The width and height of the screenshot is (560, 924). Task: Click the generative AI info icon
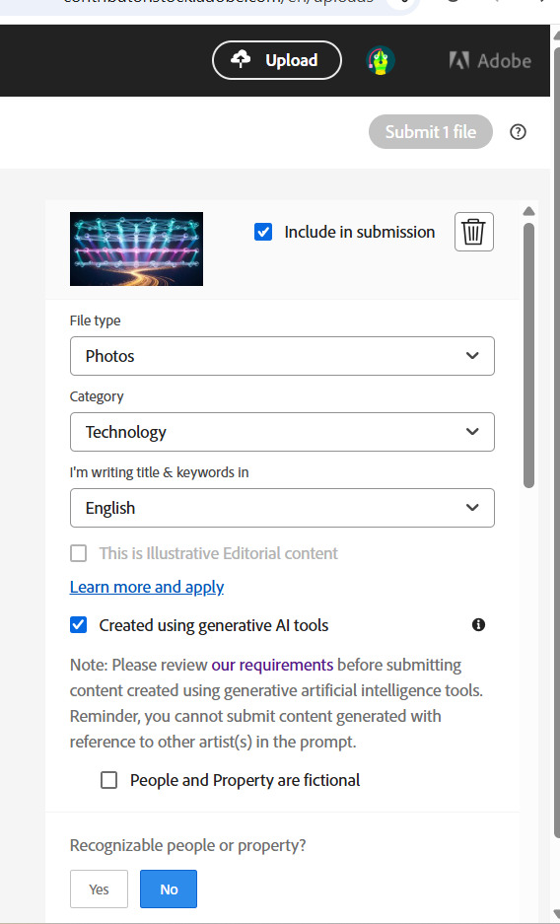point(479,624)
